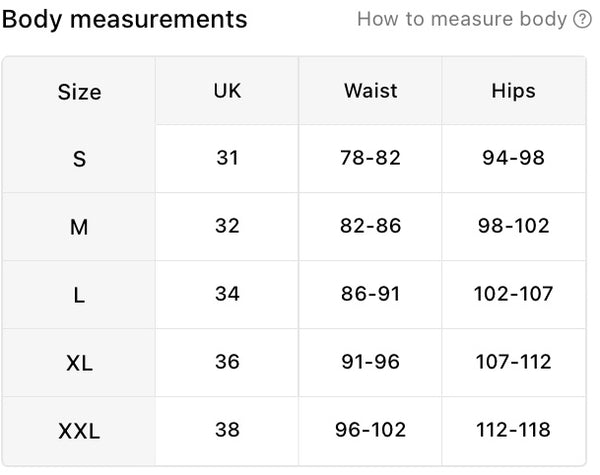The image size is (600, 475).
Task: Click the waist 96-102 cell
Action: click(x=370, y=430)
